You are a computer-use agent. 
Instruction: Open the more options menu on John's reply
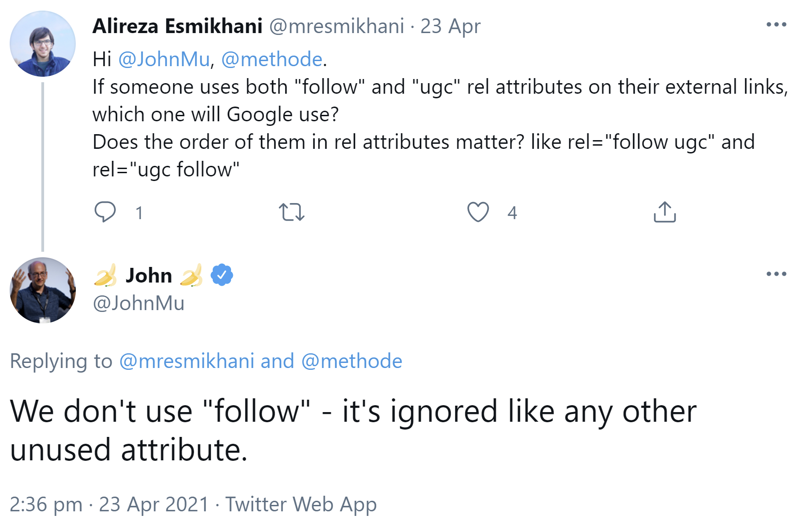point(777,274)
